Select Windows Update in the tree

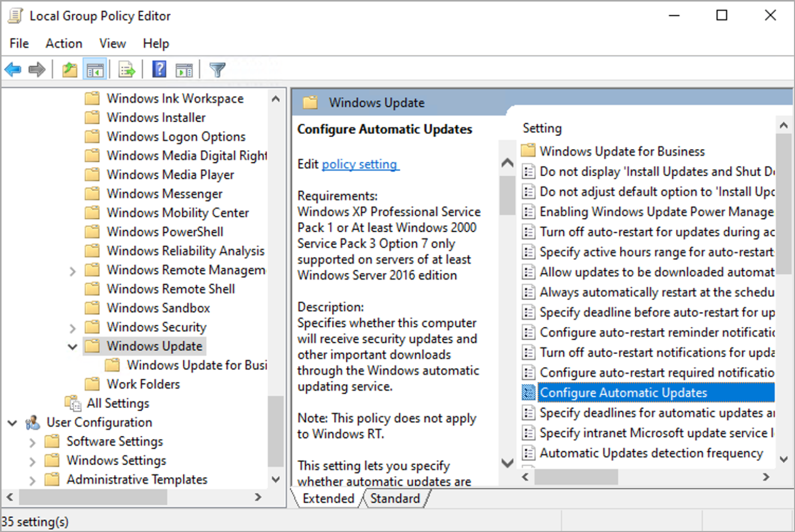pyautogui.click(x=154, y=347)
